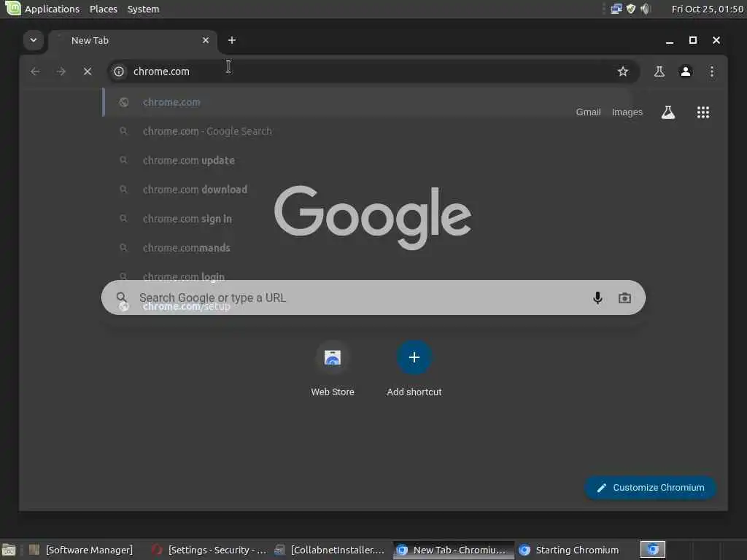The width and height of the screenshot is (747, 560).
Task: Switch to Settings - Security taskbar window
Action: click(x=209, y=550)
